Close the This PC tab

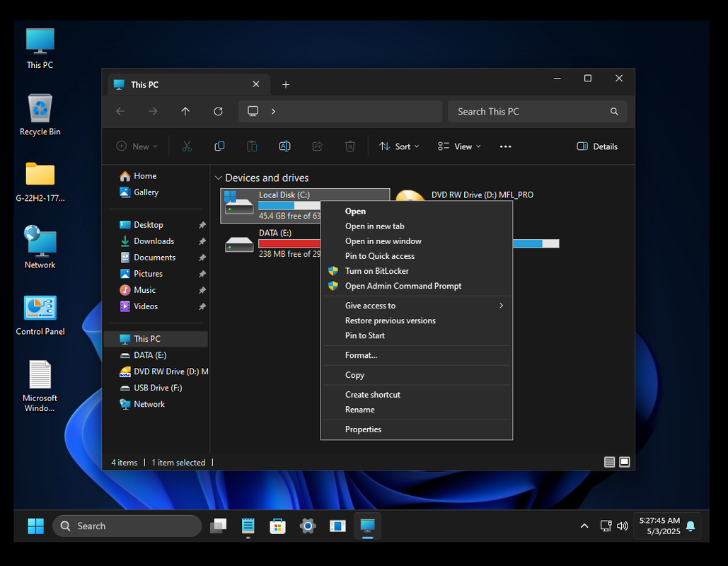256,84
